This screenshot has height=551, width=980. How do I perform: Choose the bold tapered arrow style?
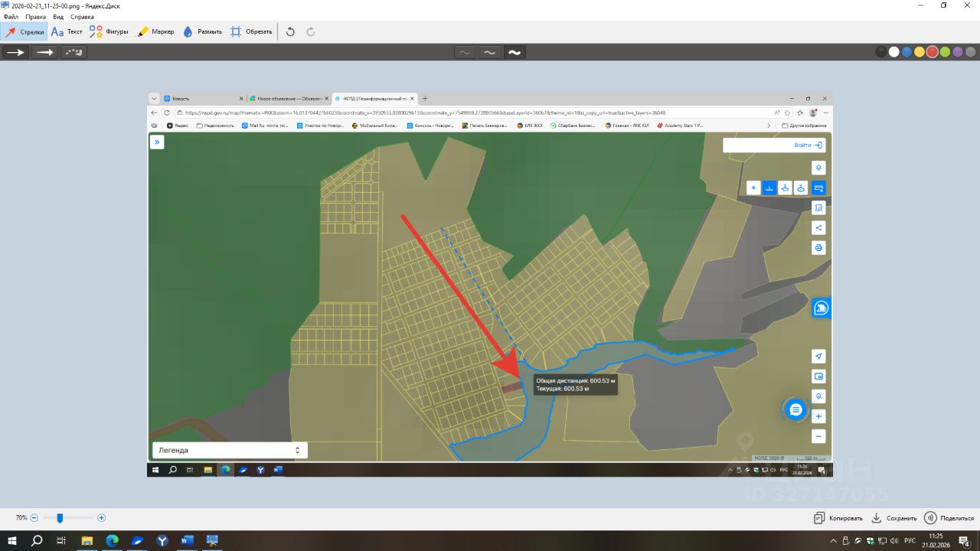click(44, 52)
